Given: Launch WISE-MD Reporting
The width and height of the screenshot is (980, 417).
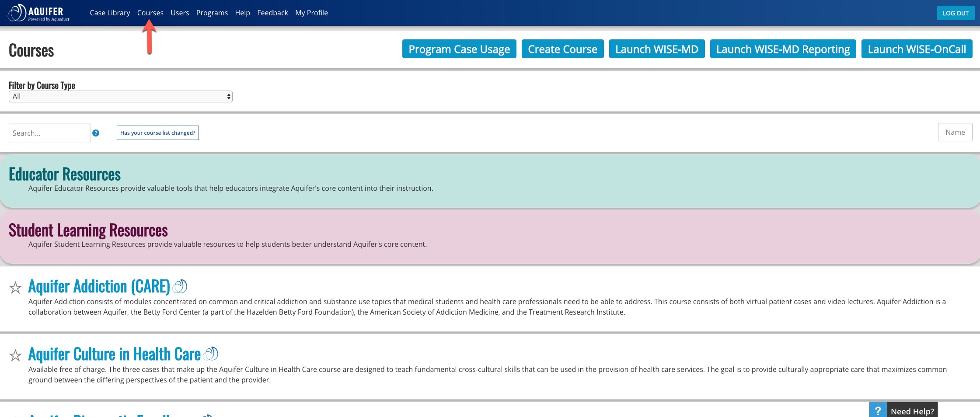Looking at the screenshot, I should pyautogui.click(x=783, y=49).
